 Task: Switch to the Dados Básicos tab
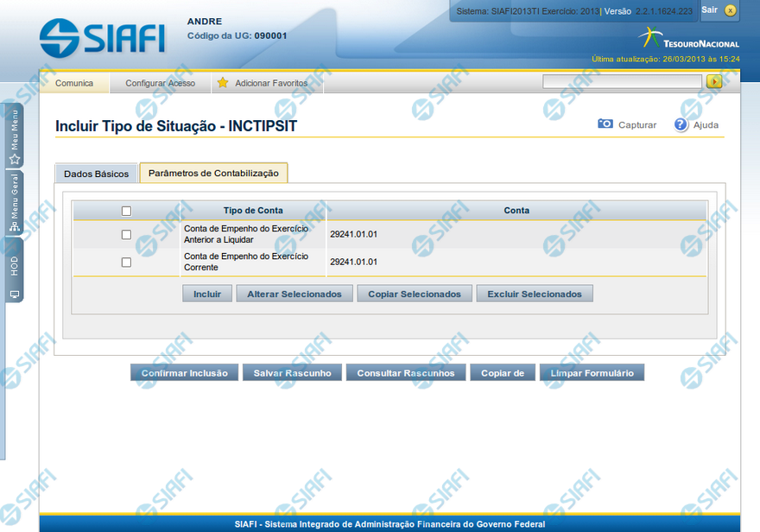(97, 174)
